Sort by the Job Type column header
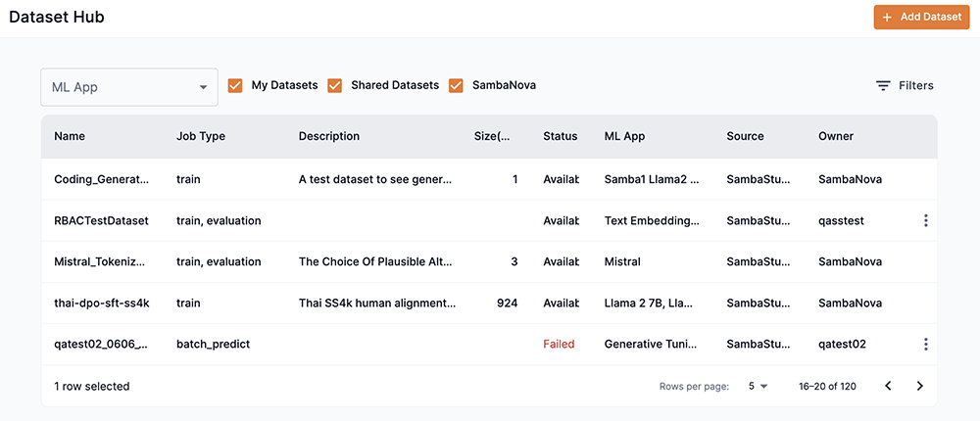 tap(201, 137)
